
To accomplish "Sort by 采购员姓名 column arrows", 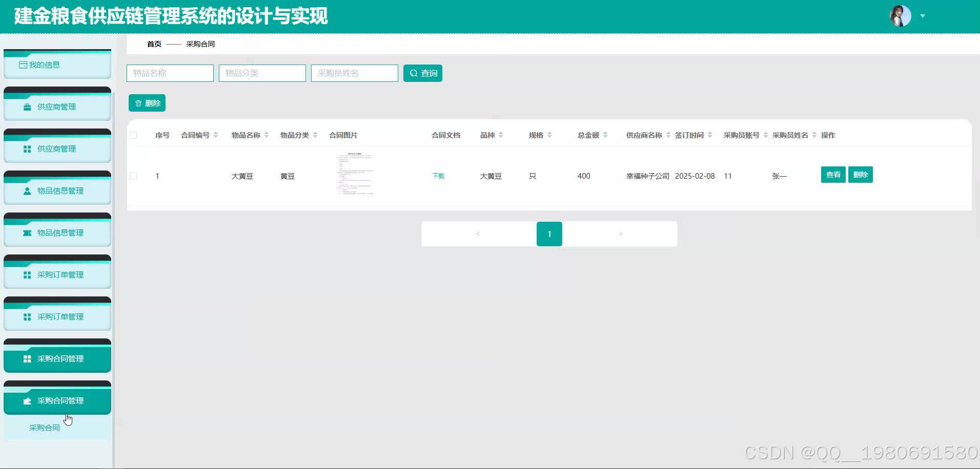I will point(814,135).
